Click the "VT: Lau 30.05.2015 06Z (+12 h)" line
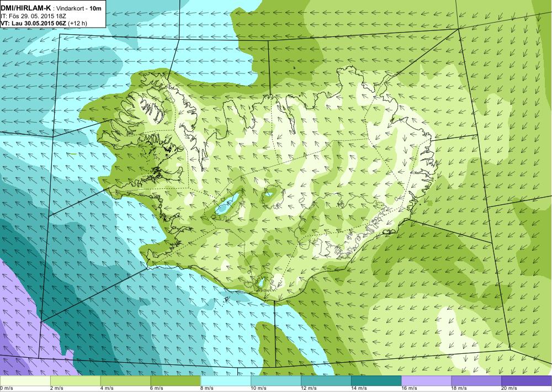Screen dimensions: 552x392 click(44, 23)
